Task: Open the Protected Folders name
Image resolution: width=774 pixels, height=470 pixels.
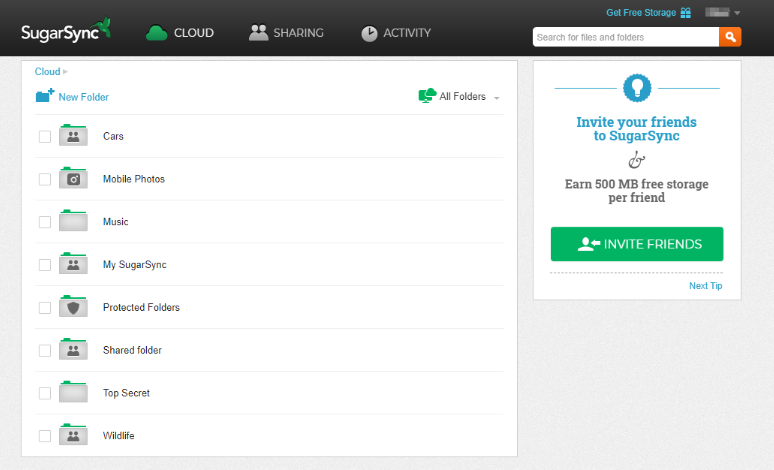Action: (141, 307)
